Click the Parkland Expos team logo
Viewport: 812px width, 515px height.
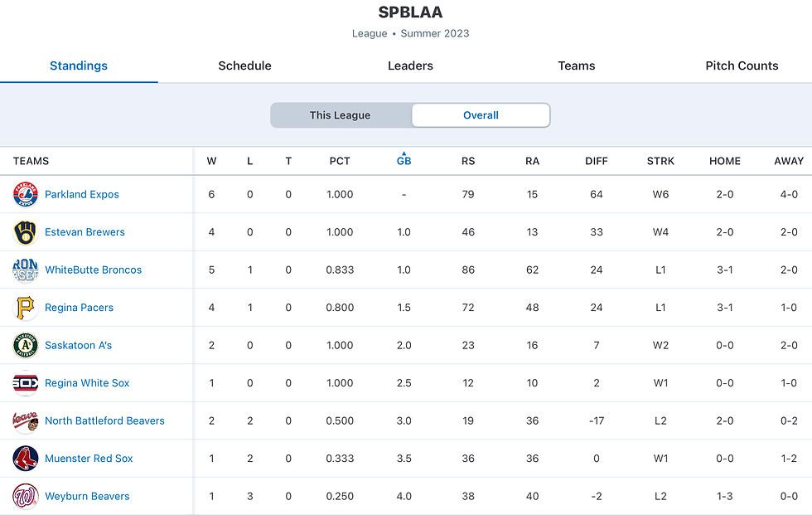26,195
